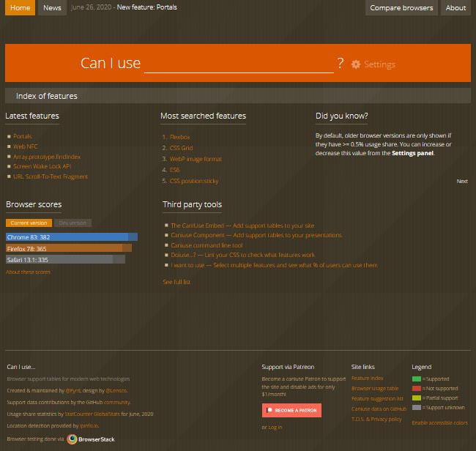476x451 pixels.
Task: Open Doiuse...? CSS lint link
Action: pyautogui.click(x=243, y=255)
